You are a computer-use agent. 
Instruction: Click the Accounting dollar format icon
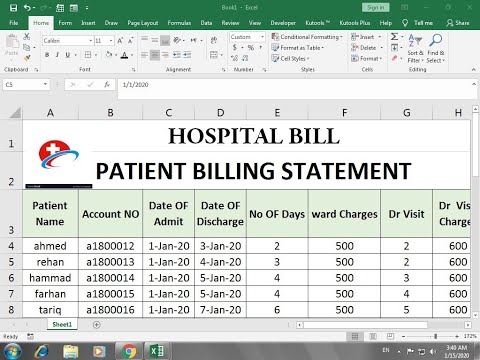[235, 48]
